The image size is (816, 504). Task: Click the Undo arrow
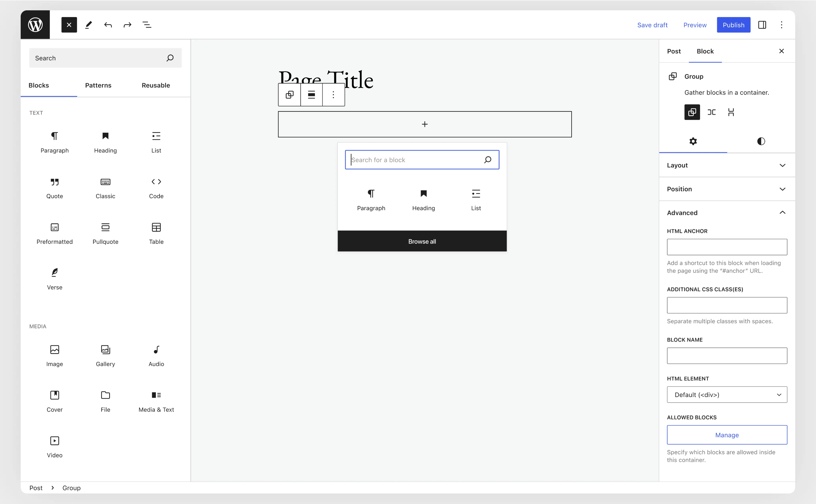pyautogui.click(x=108, y=25)
